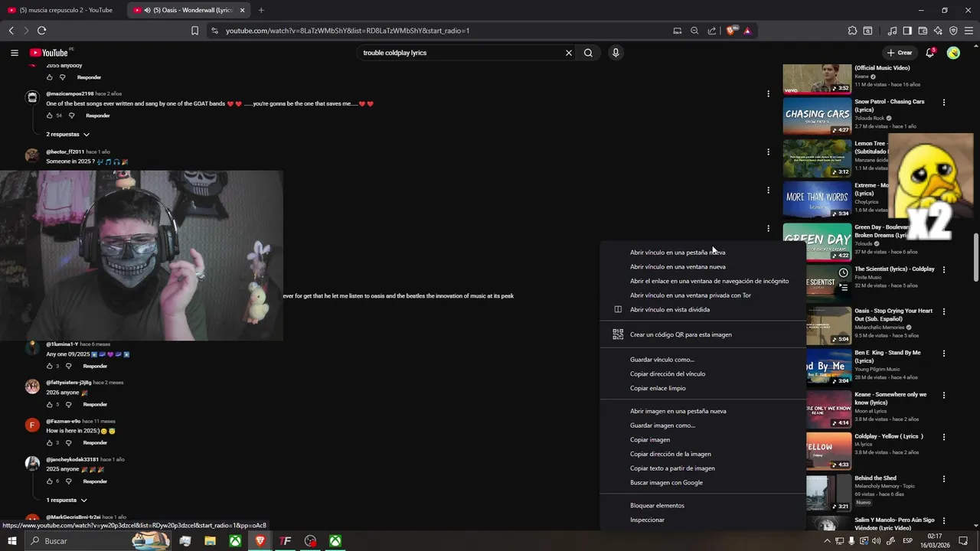Open the YouTube account avatar menu
This screenshot has width=980, height=551.
(x=953, y=53)
